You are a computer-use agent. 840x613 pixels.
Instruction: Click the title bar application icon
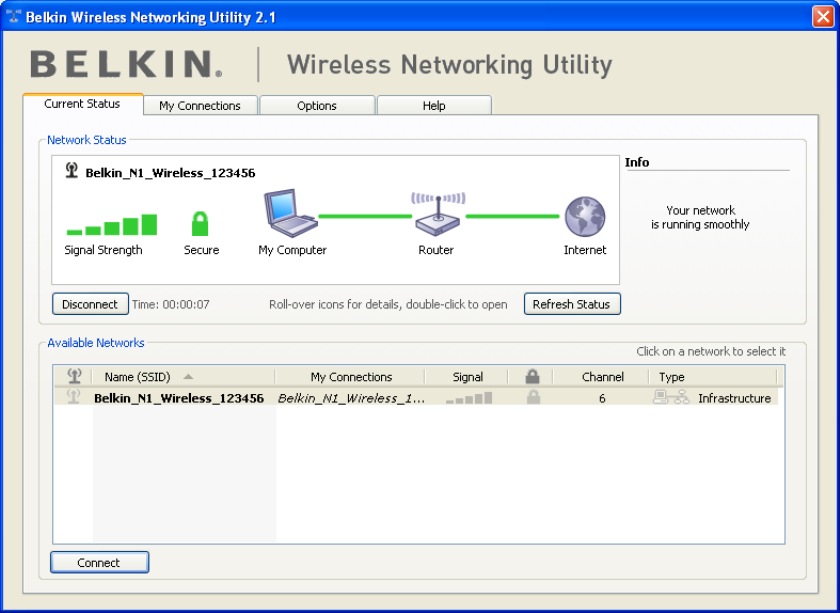(x=13, y=16)
